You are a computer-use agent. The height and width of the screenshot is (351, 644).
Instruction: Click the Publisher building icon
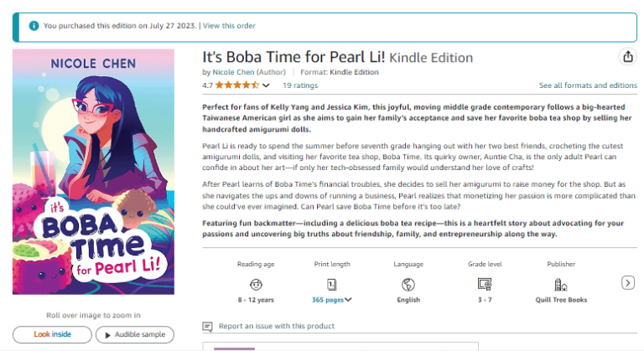click(x=561, y=284)
